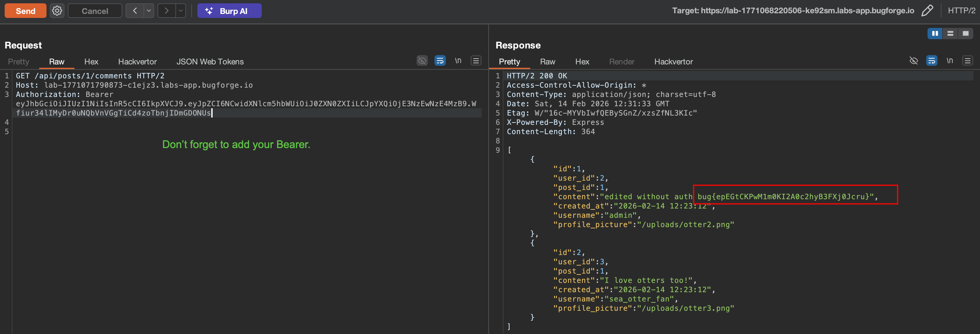Toggle hidden-characters eye icon in Request panel
Image resolution: width=980 pixels, height=334 pixels.
pos(422,61)
